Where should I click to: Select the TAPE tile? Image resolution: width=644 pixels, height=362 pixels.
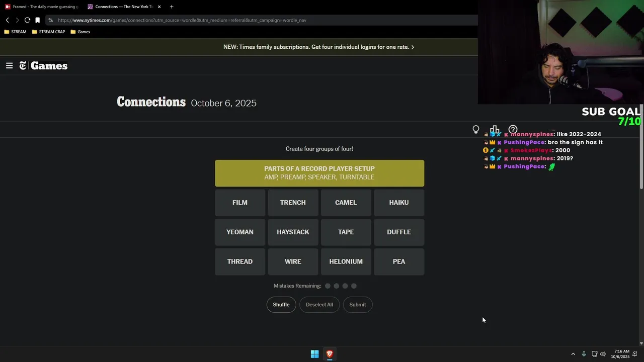point(346,232)
